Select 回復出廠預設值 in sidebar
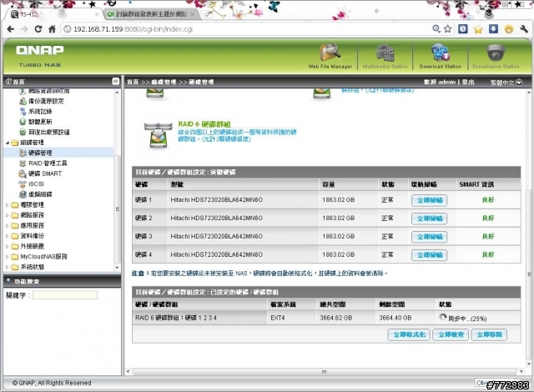 point(48,132)
